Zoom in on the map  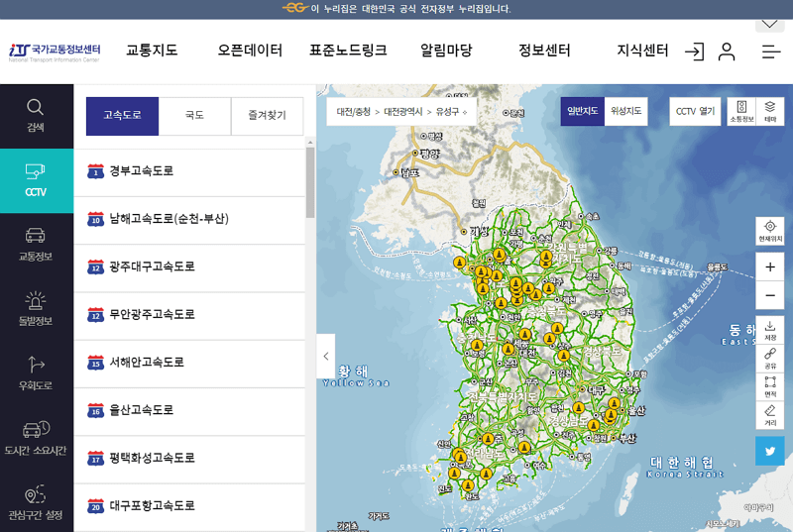point(770,266)
